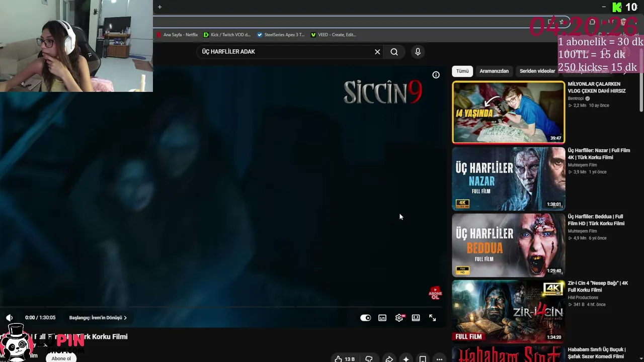The width and height of the screenshot is (644, 362).
Task: Click the browser address bar
Action: coord(352,22)
